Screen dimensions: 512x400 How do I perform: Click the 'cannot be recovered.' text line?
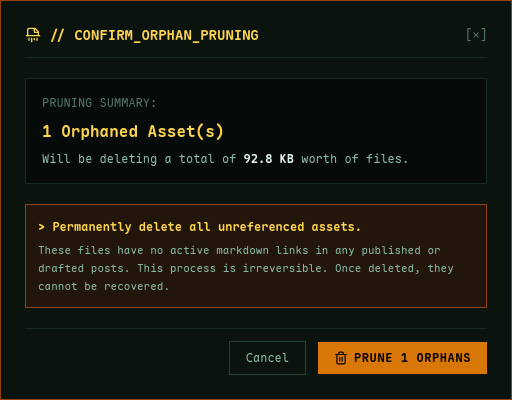click(x=104, y=286)
